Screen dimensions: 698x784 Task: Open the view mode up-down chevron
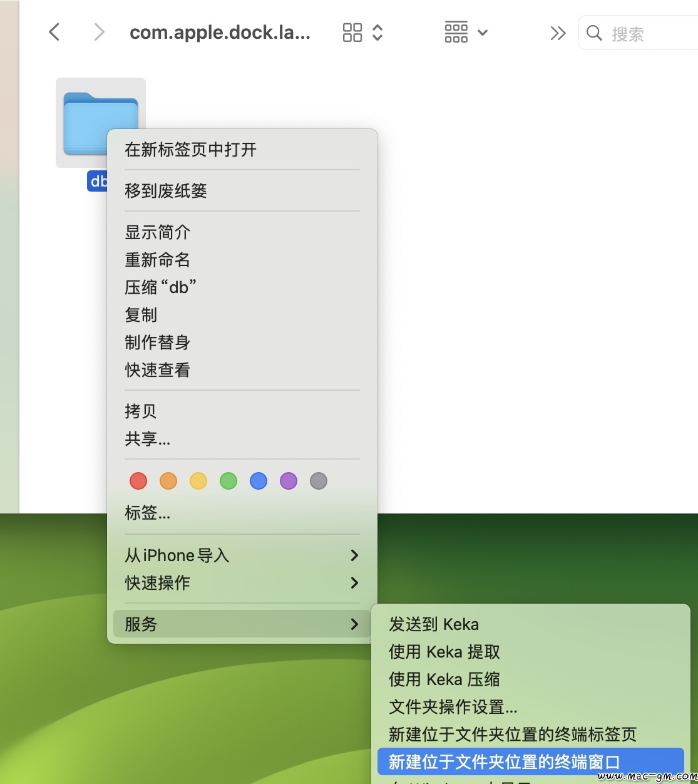(377, 33)
